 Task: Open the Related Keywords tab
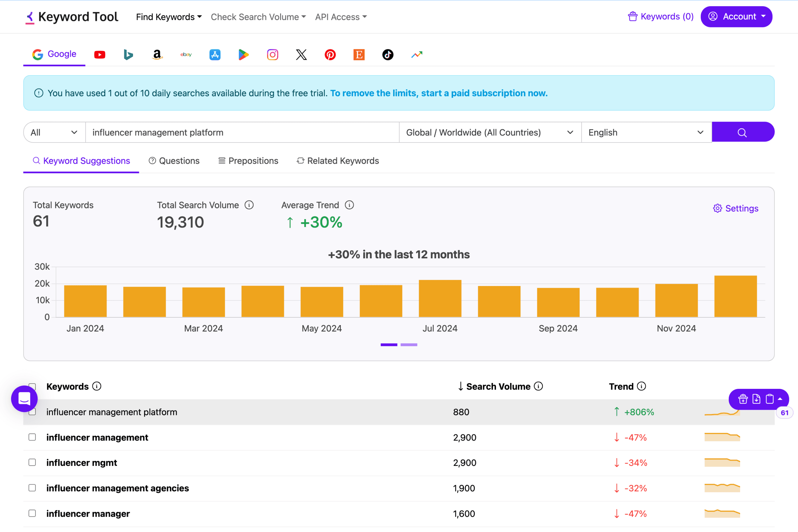tap(338, 161)
